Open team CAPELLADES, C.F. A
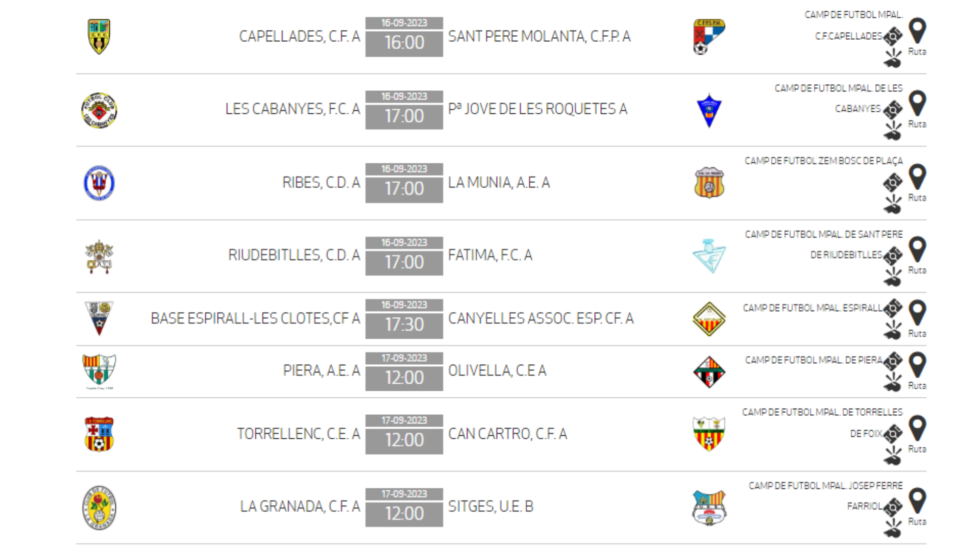Screen dimensions: 980x551 pos(300,37)
